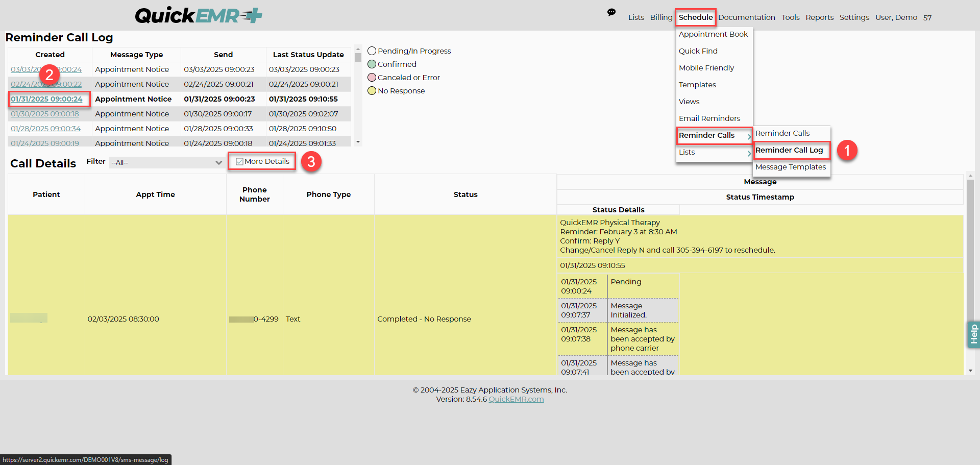Open the chat messages icon

coord(611,12)
